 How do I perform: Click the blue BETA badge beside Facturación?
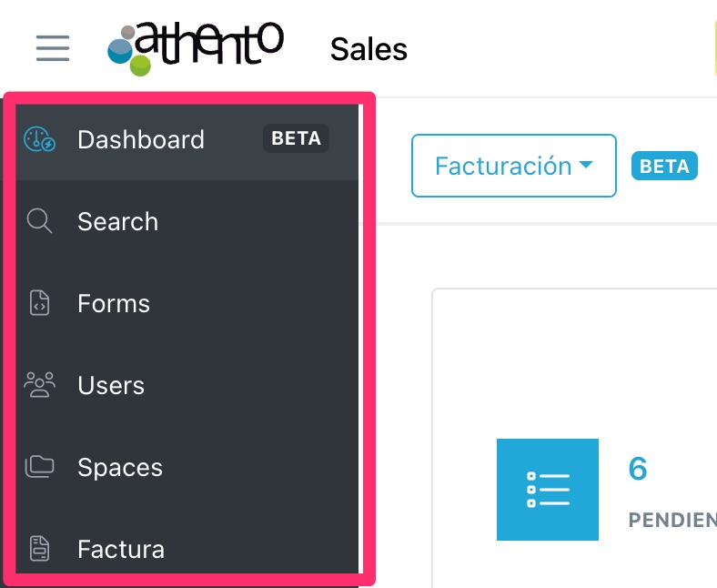coord(664,166)
